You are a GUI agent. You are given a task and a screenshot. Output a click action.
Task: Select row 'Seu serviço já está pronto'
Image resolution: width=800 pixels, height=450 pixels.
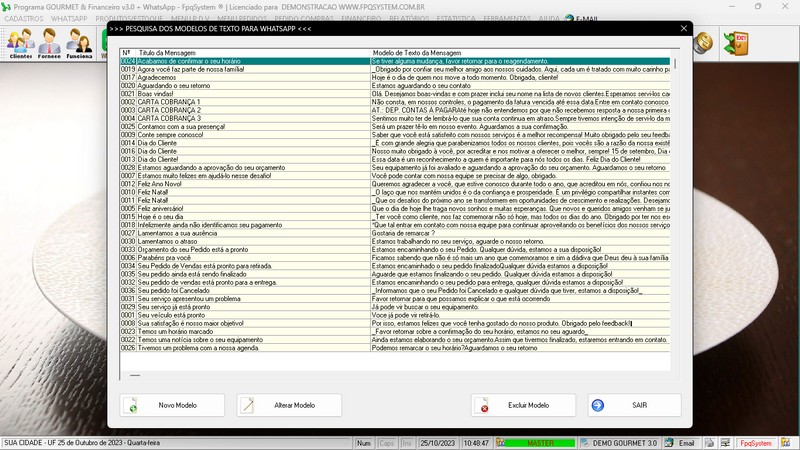point(395,307)
